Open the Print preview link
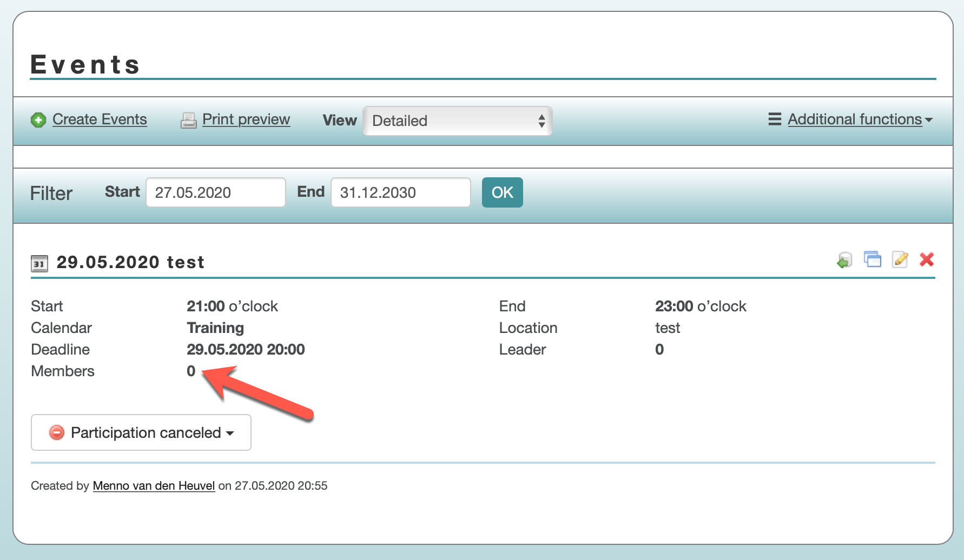964x560 pixels. [246, 119]
